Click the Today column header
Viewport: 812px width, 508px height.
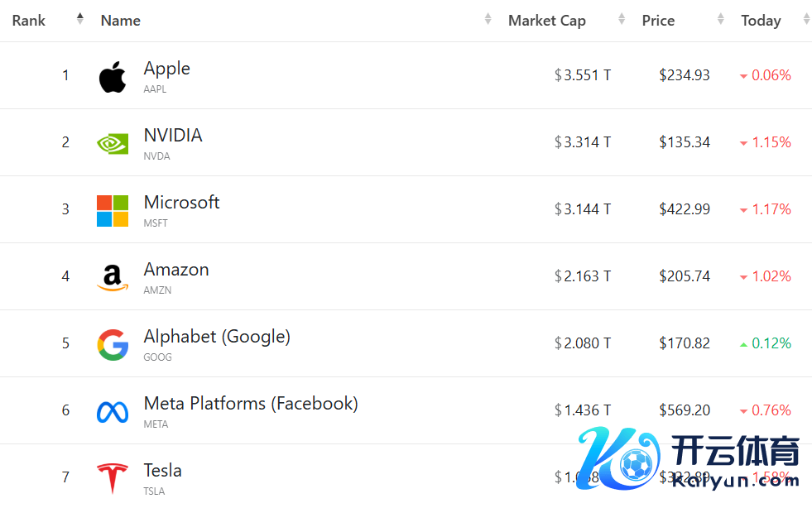click(x=761, y=21)
